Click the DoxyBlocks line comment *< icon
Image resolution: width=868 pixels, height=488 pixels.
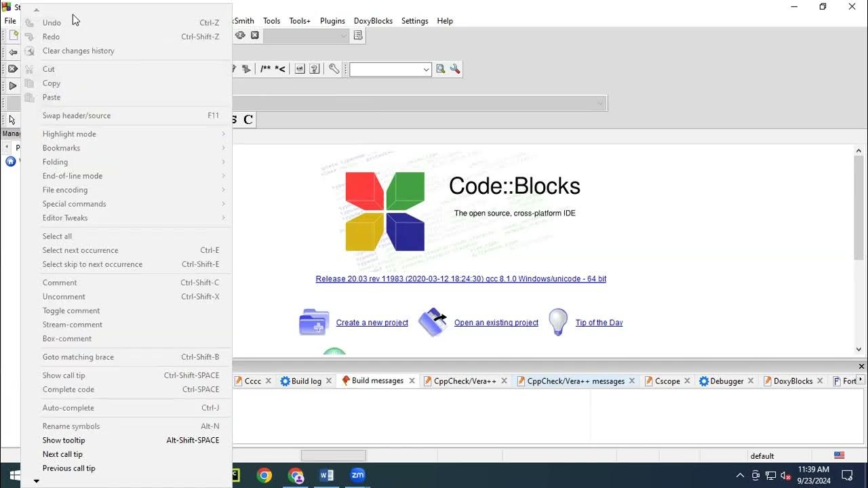click(x=280, y=69)
